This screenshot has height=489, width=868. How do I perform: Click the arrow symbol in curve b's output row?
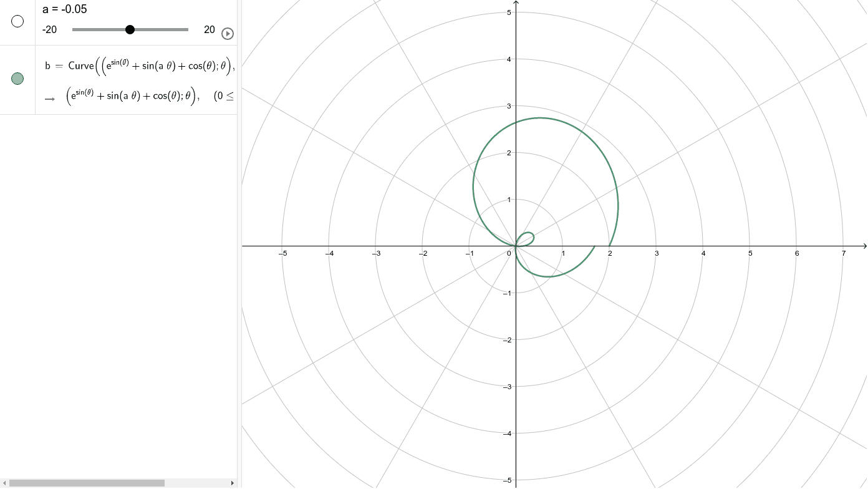coord(51,97)
